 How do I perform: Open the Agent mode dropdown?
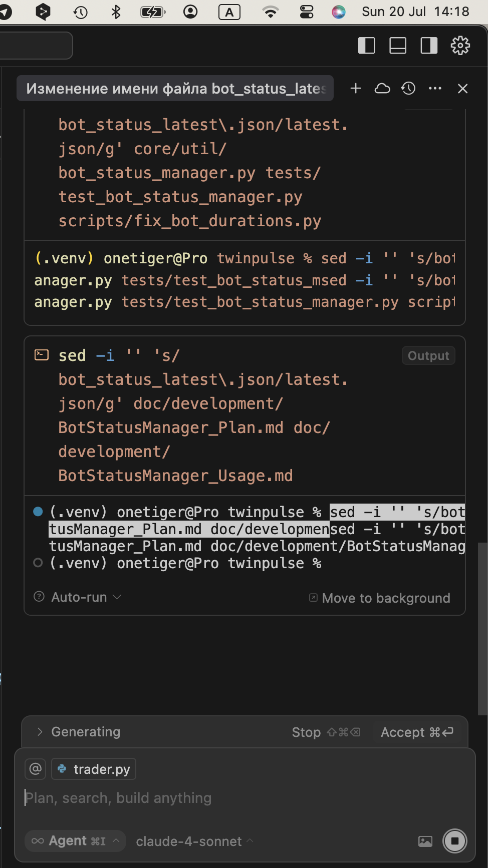(x=76, y=841)
